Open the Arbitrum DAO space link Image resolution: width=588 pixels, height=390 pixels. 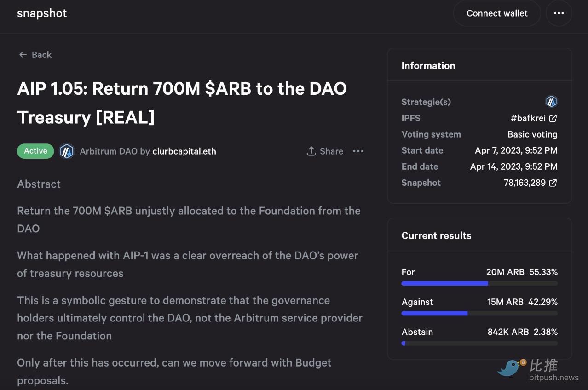(x=109, y=151)
